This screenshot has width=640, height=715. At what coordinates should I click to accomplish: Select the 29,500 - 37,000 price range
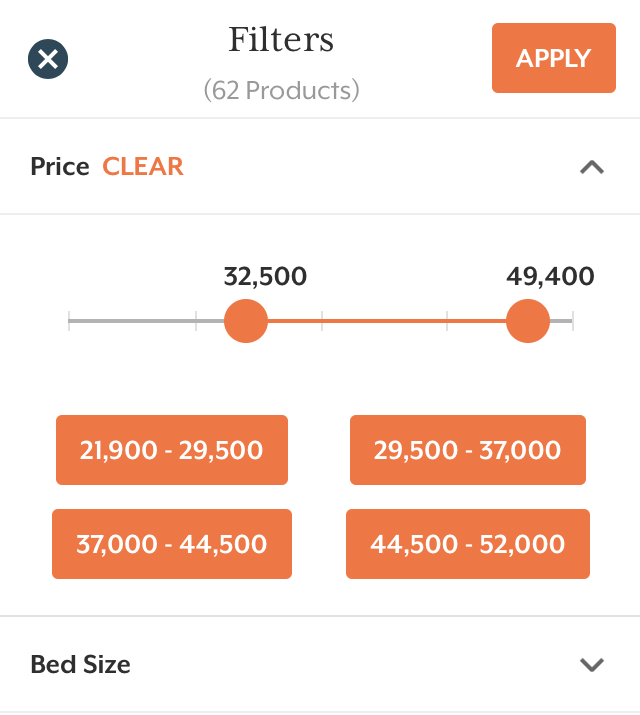[468, 450]
